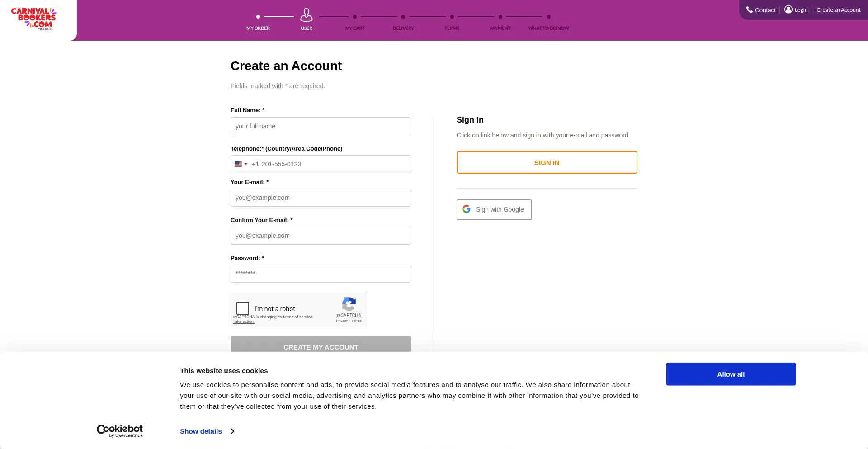Open the country code dropdown
Image resolution: width=868 pixels, height=449 pixels.
tap(241, 164)
